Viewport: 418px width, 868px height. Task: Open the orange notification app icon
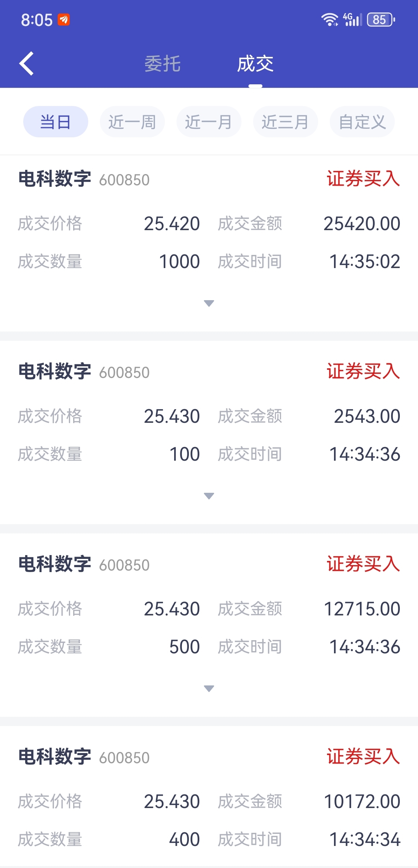click(x=64, y=19)
